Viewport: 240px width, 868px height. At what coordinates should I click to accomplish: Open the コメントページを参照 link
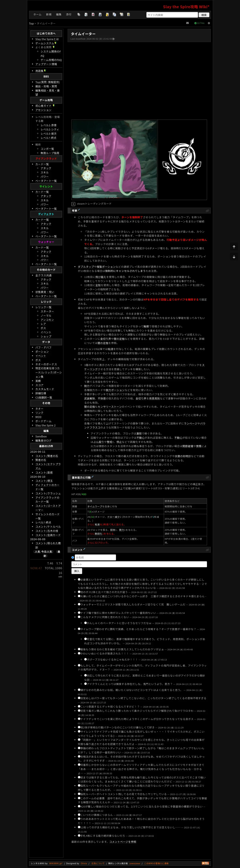[123, 842]
